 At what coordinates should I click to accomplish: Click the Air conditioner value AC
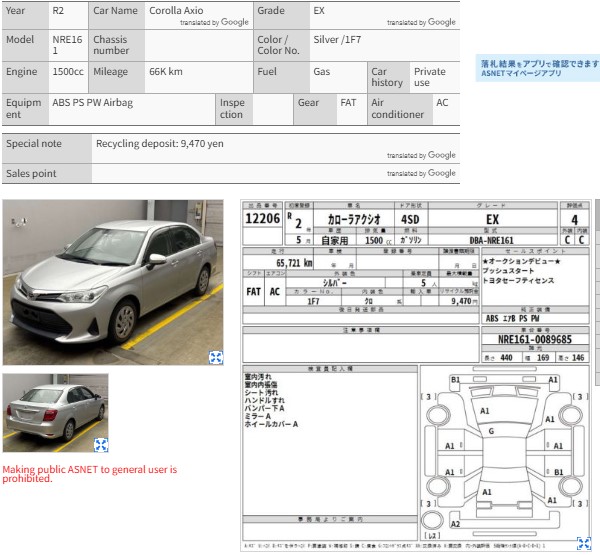tap(442, 103)
